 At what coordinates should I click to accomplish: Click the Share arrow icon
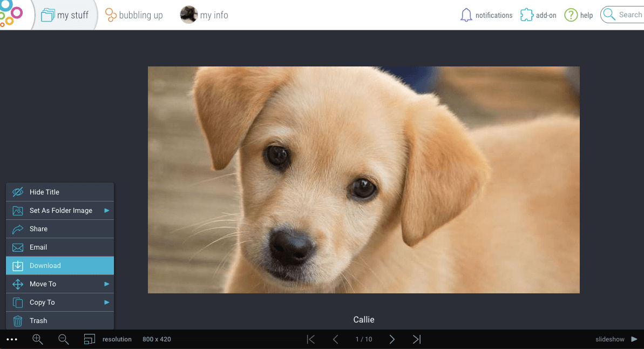click(18, 229)
